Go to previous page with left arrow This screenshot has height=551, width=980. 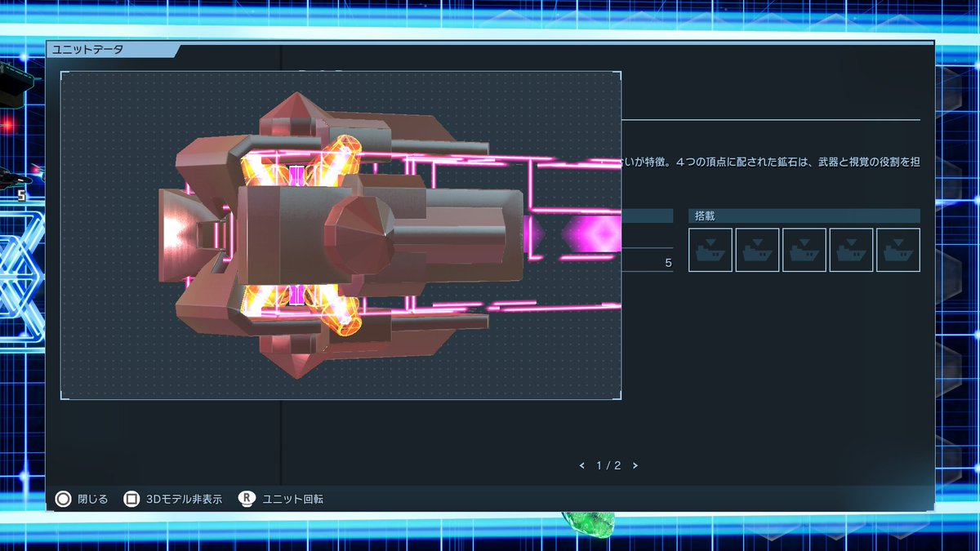pyautogui.click(x=582, y=466)
